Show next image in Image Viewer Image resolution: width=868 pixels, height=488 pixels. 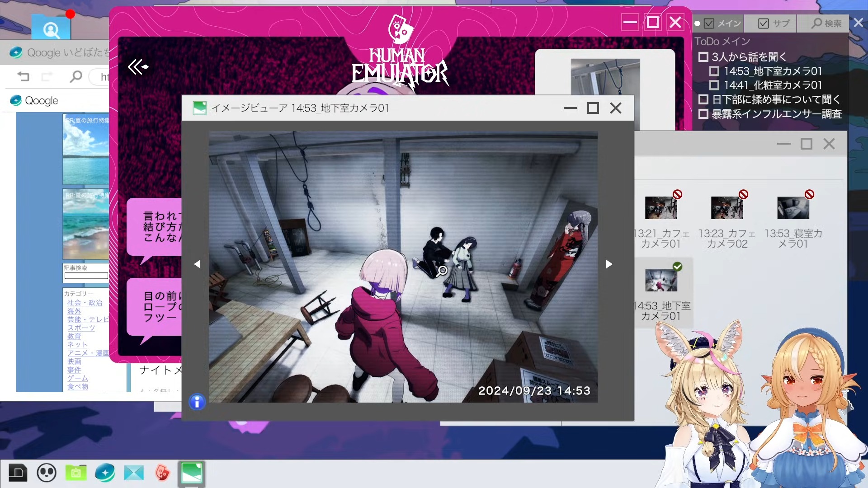[609, 264]
